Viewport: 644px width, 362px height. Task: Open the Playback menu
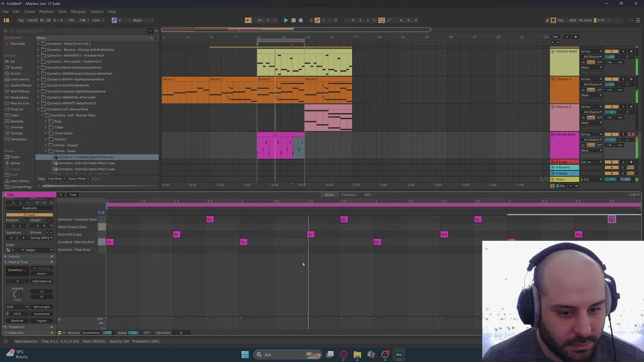pos(46,12)
